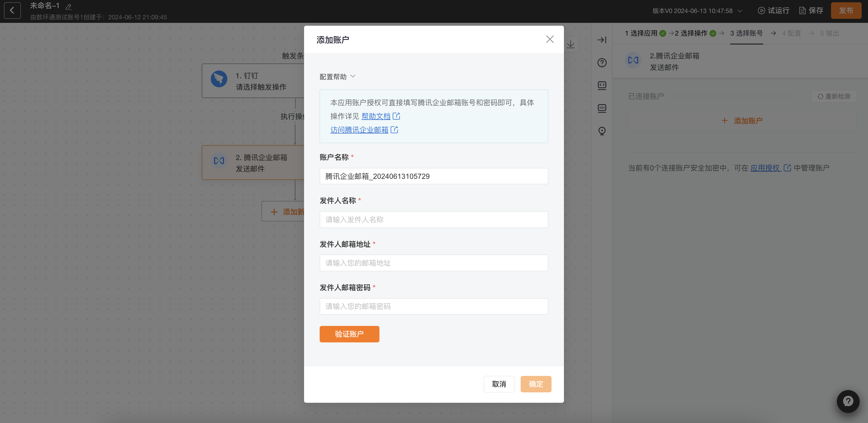Viewport: 868px width, 423px height.
Task: Click 保存 to save the workflow
Action: pyautogui.click(x=811, y=10)
